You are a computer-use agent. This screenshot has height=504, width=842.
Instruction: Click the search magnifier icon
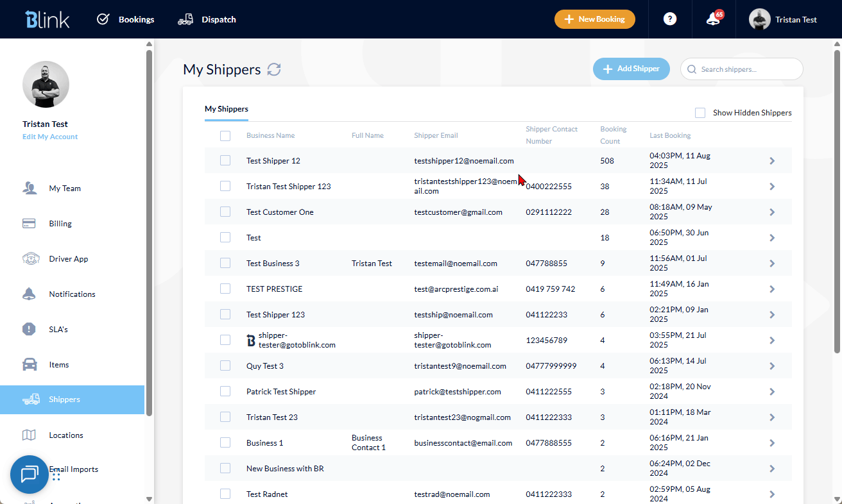coord(692,69)
